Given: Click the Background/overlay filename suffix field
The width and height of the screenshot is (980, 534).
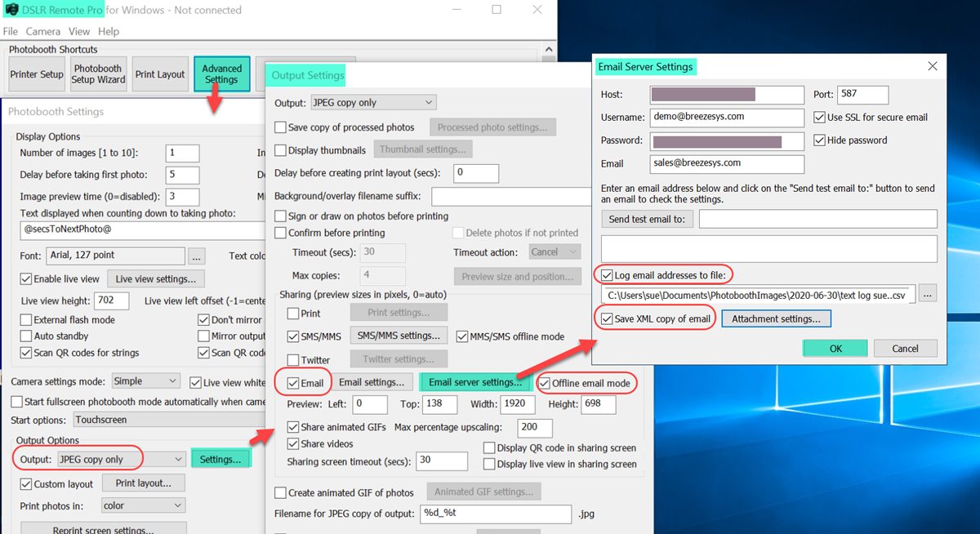Looking at the screenshot, I should [x=510, y=197].
